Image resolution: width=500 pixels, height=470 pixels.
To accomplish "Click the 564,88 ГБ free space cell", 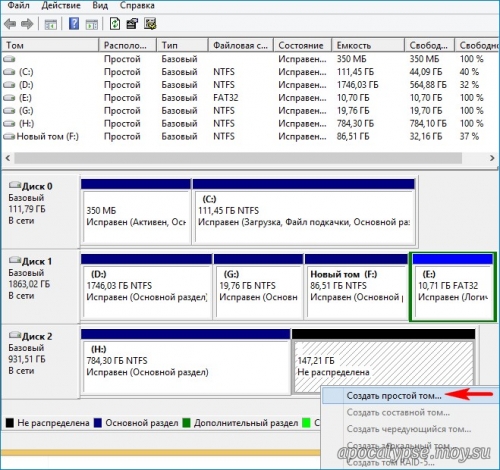I will click(x=428, y=85).
